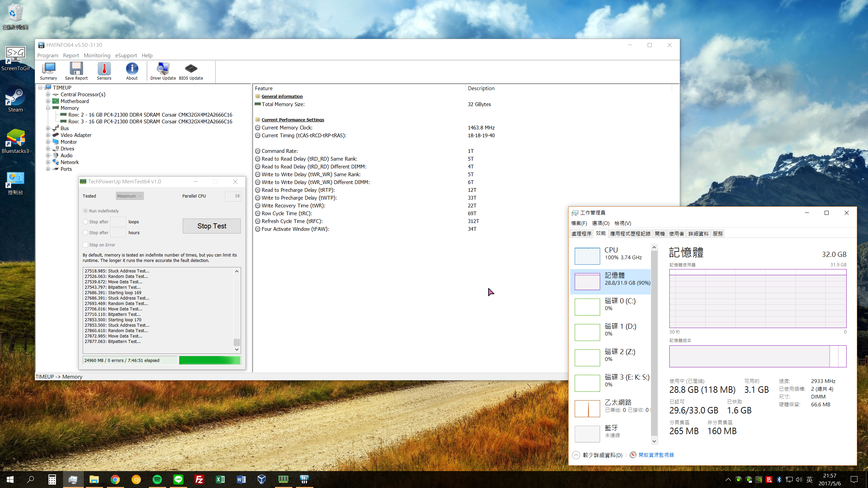Screen dimensions: 868x488
Task: Switch to the MemTest64 taskbar icon
Action: 283,479
